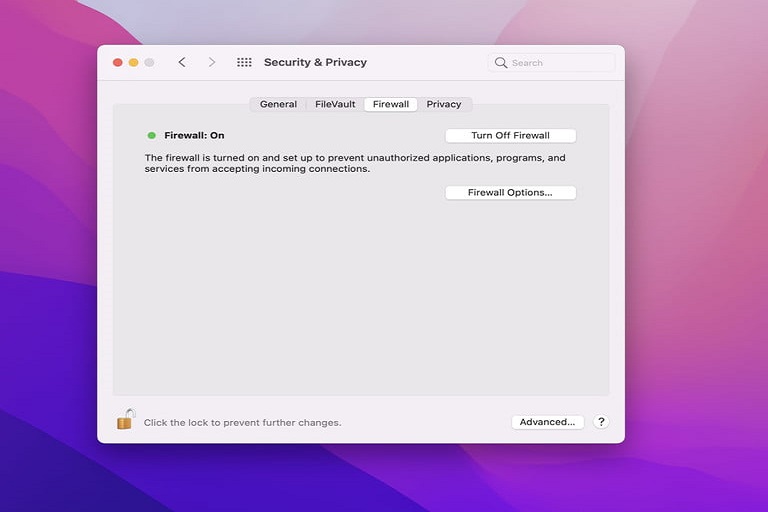This screenshot has width=768, height=512.
Task: Switch to the Privacy tab
Action: (x=444, y=104)
